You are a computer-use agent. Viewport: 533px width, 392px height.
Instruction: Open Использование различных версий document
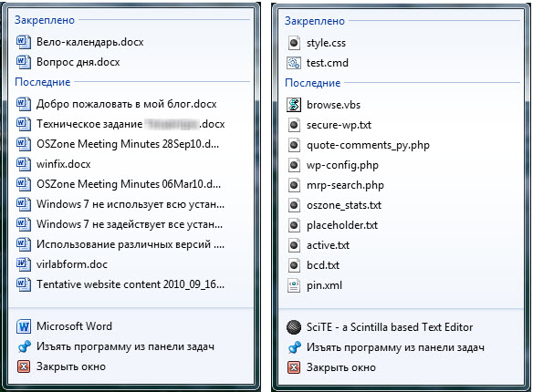[x=131, y=244]
